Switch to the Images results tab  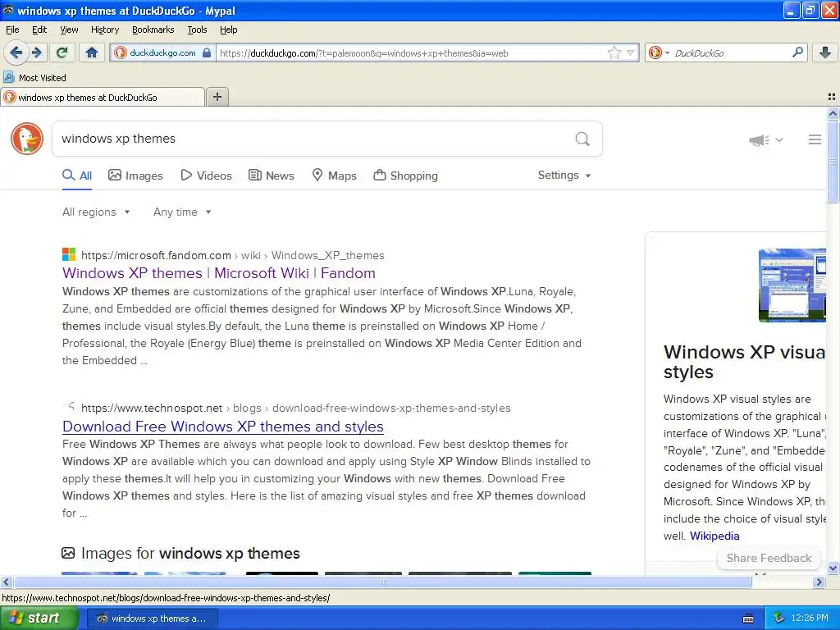tap(135, 176)
